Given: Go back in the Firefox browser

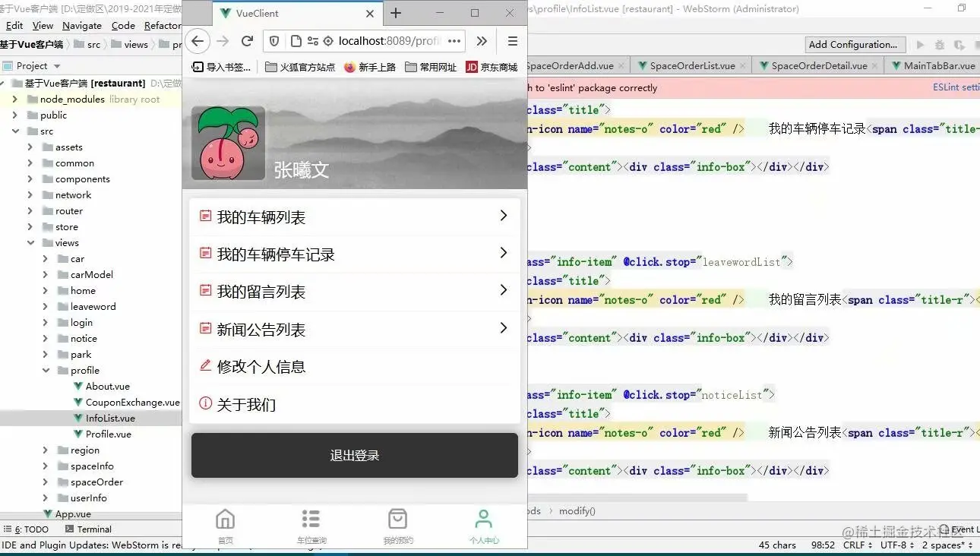Looking at the screenshot, I should coord(197,41).
